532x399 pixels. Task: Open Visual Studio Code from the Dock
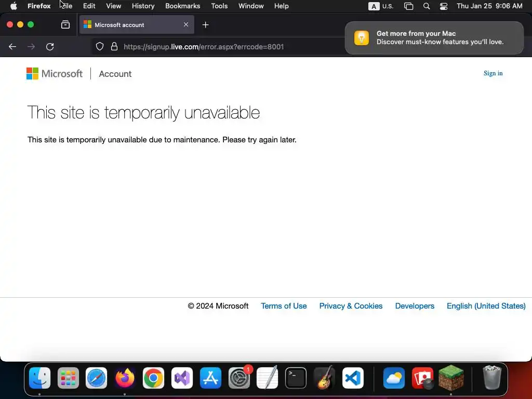tap(353, 378)
